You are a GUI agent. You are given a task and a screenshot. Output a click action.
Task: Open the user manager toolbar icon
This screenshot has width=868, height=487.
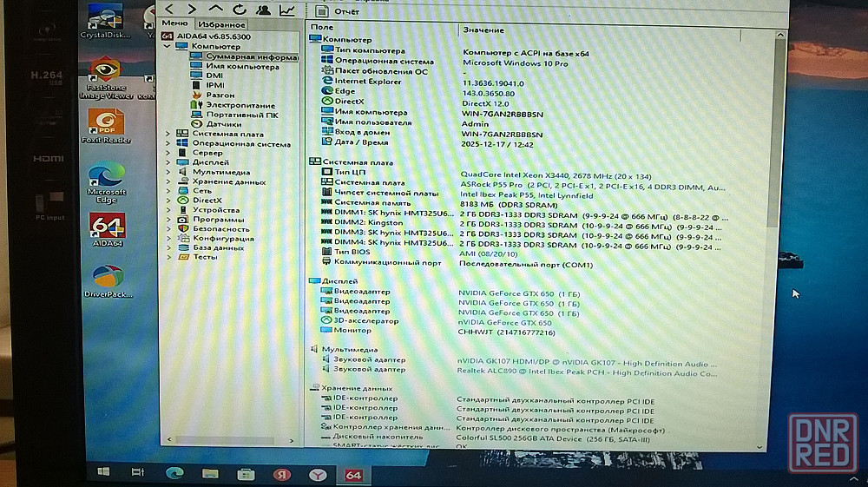[x=263, y=10]
